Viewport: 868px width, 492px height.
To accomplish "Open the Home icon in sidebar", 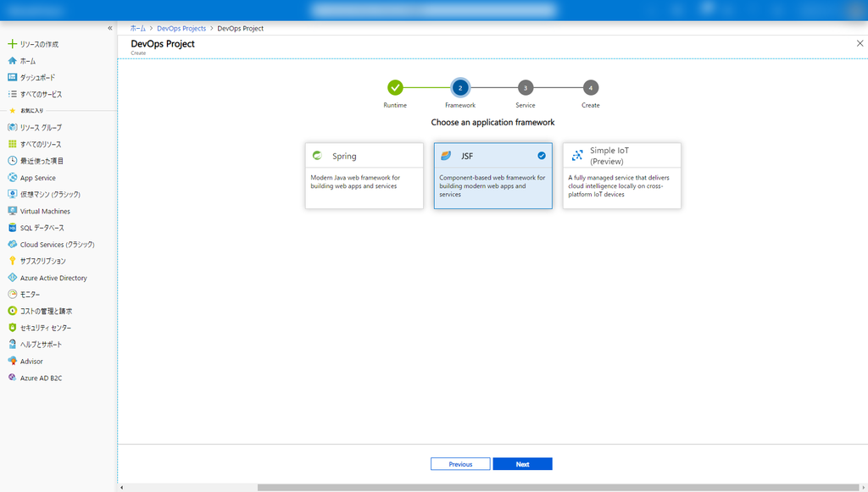I will (12, 61).
